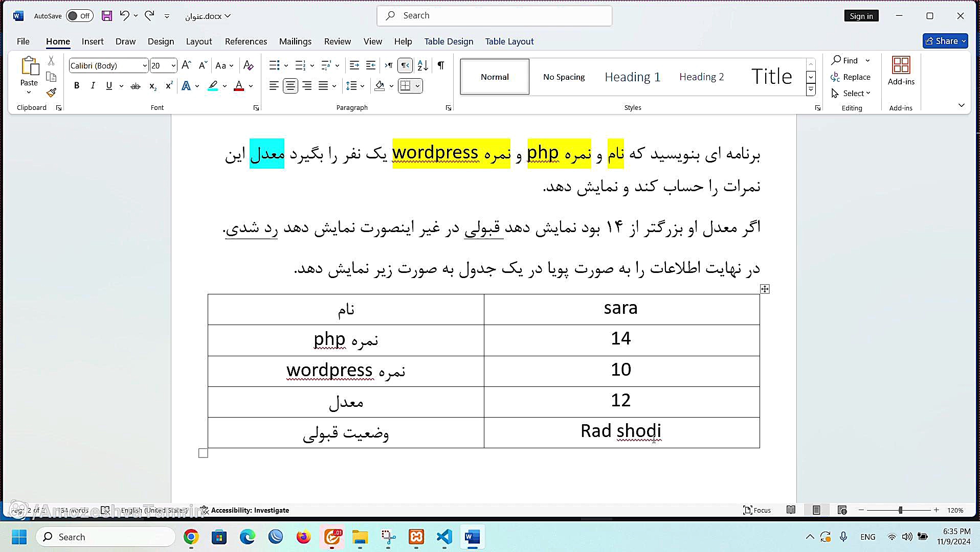Toggle italic formatting
The height and width of the screenshot is (552, 980).
coord(93,86)
